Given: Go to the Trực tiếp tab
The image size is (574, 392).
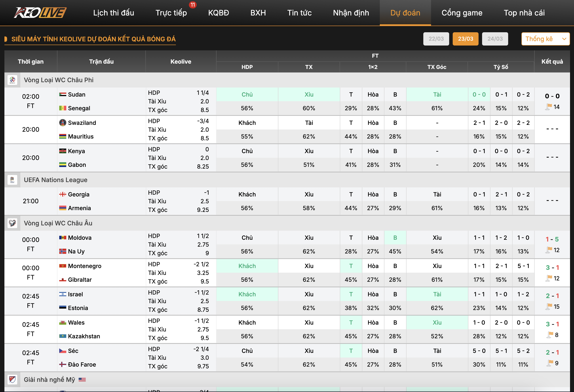Looking at the screenshot, I should point(171,13).
